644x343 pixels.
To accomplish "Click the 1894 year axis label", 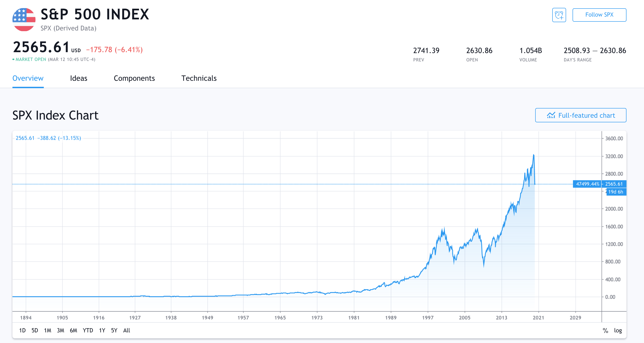I will coord(26,317).
